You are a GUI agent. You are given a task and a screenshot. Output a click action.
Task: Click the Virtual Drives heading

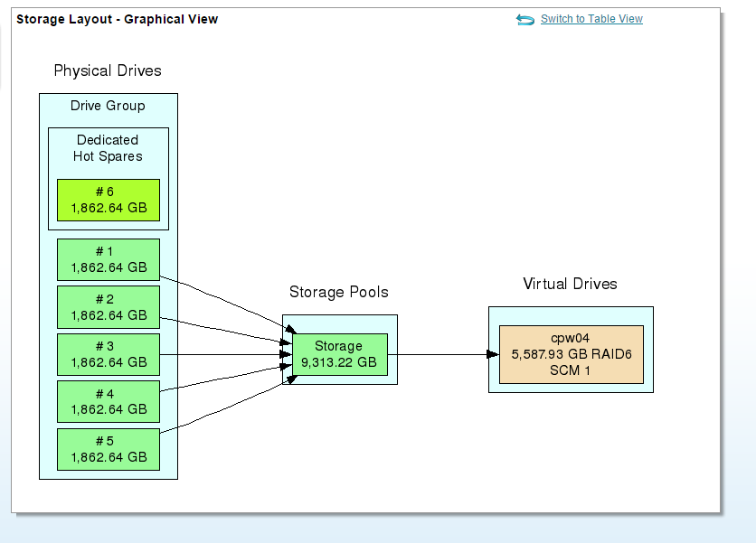click(571, 284)
